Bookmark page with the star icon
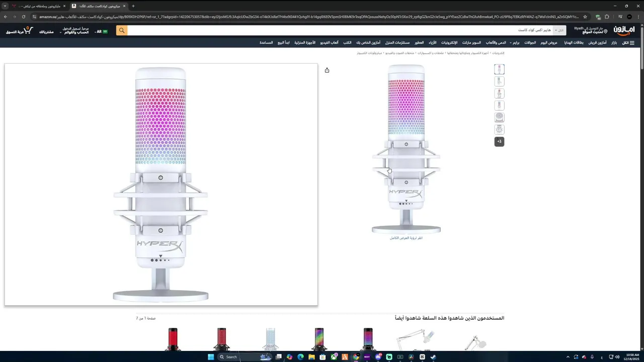644x362 pixels. [x=585, y=17]
